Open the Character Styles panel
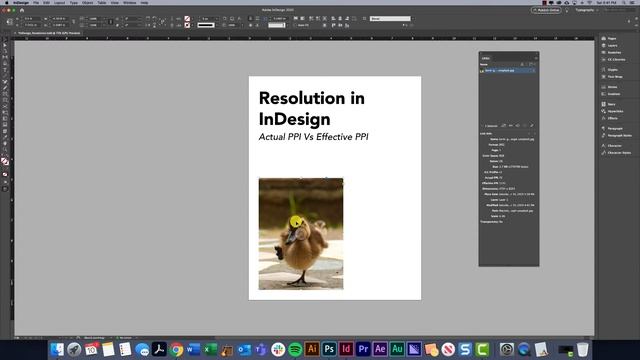The height and width of the screenshot is (360, 640). pos(619,152)
